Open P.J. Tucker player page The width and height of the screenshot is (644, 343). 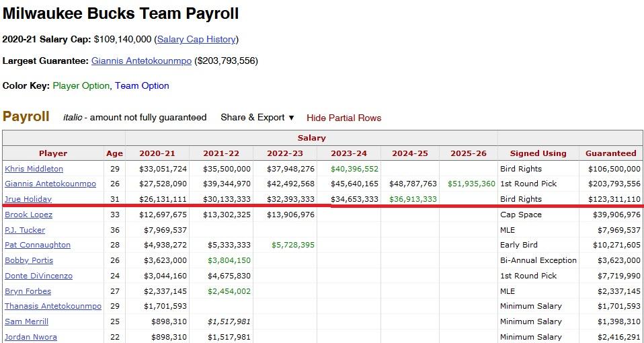point(25,230)
